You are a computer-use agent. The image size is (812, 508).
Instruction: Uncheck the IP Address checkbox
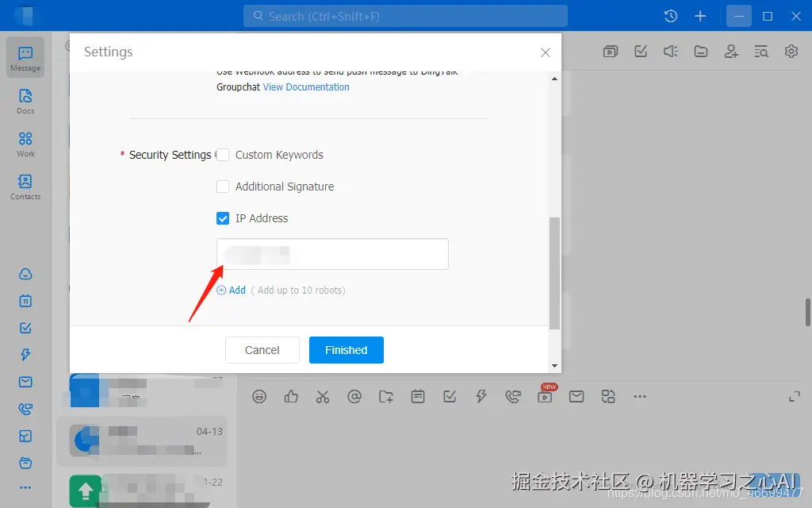click(223, 218)
